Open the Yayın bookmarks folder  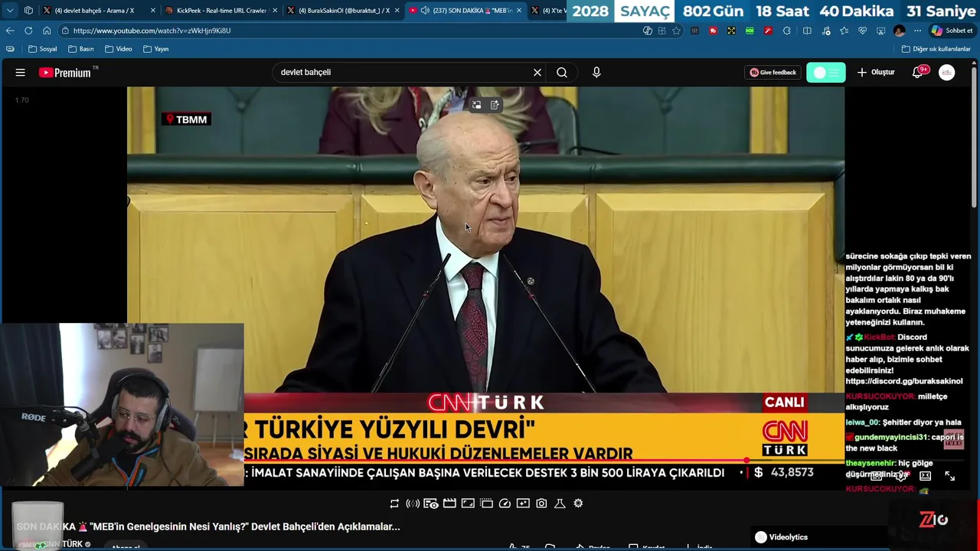point(155,49)
